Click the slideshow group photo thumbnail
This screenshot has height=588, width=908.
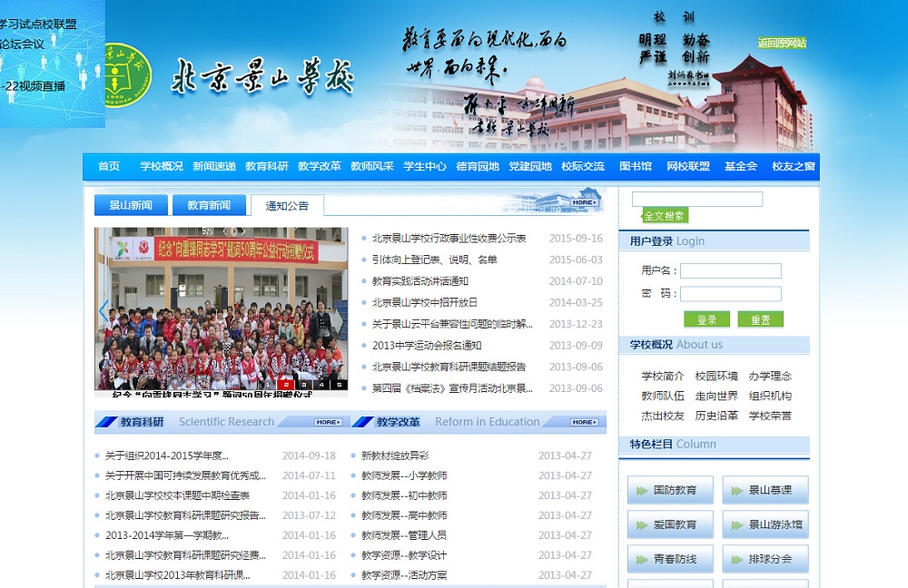tap(222, 309)
